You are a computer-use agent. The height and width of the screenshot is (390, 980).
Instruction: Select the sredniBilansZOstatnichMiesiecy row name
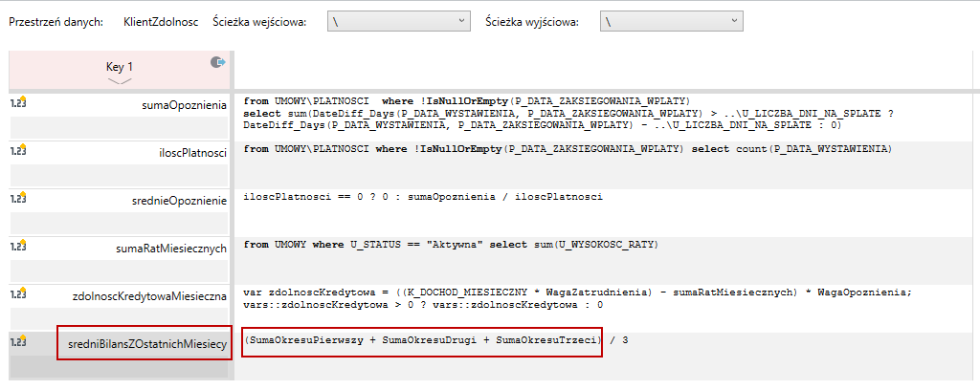coord(146,344)
